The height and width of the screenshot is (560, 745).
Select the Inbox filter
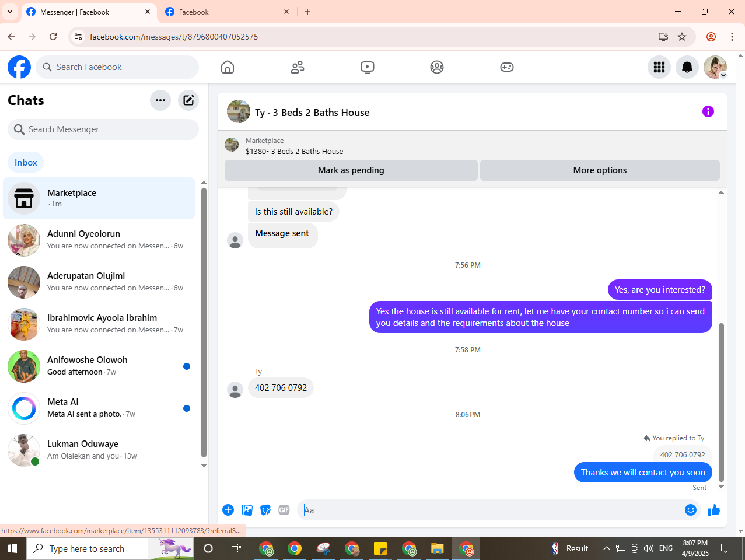26,163
